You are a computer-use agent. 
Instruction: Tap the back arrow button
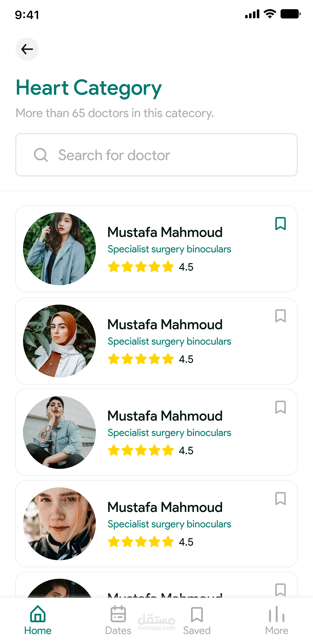click(x=27, y=49)
